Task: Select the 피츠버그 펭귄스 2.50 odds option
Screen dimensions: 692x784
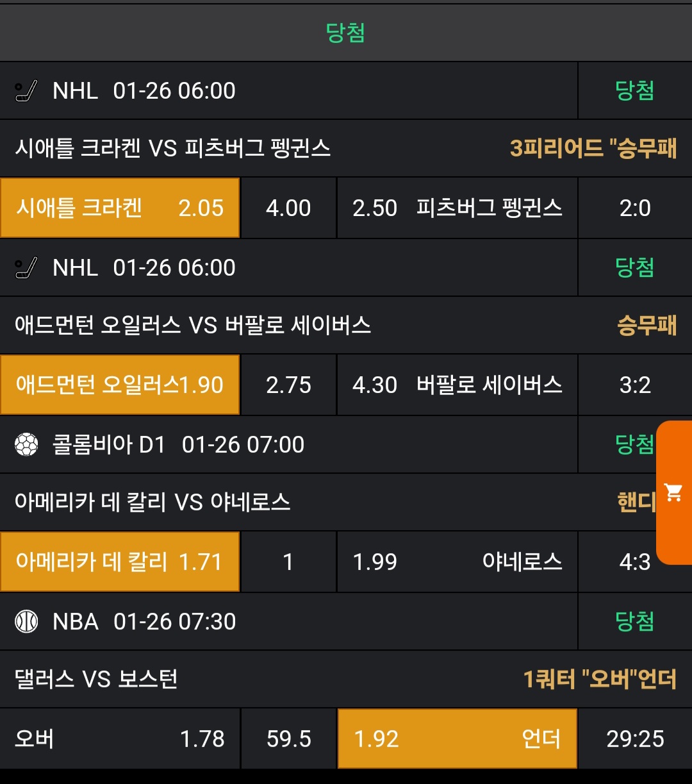Action: pos(457,208)
